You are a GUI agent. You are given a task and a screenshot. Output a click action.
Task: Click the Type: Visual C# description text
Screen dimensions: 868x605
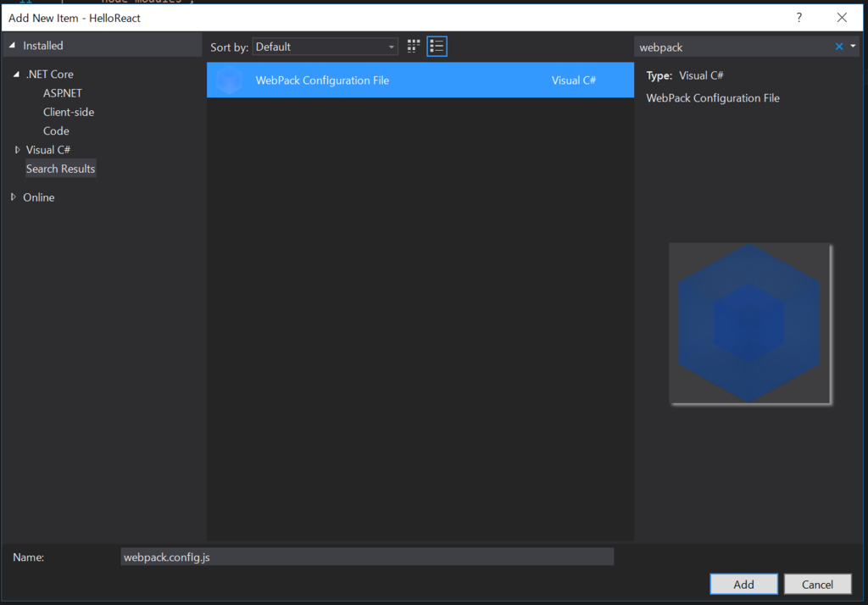click(x=685, y=75)
